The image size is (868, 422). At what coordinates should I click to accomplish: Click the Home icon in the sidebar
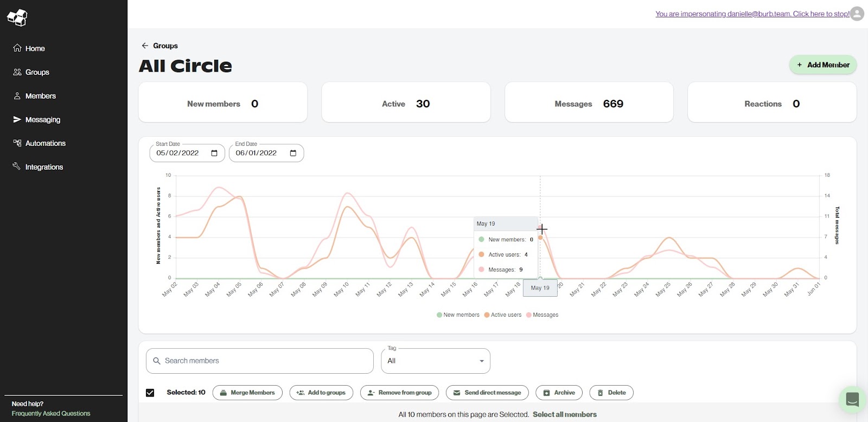[x=17, y=48]
